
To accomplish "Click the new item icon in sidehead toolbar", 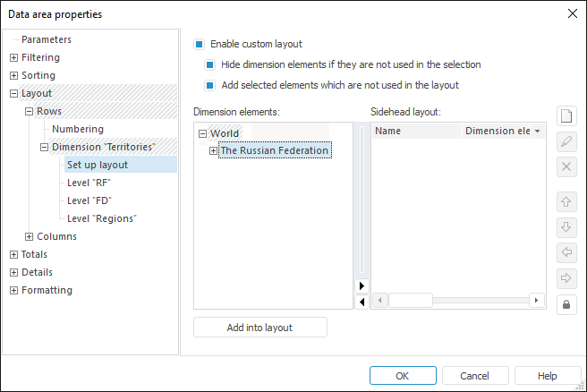I will pos(566,116).
